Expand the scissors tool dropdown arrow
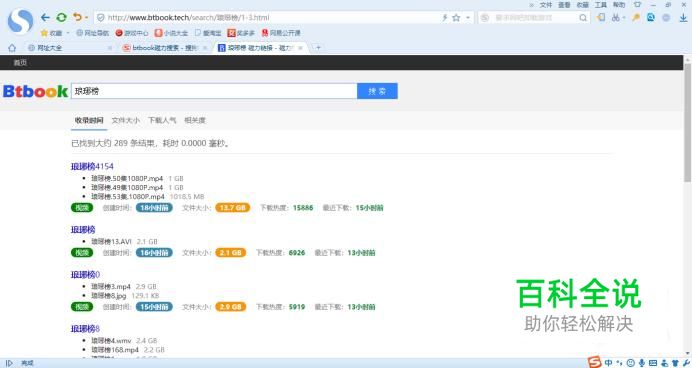This screenshot has width=692, height=368. (x=624, y=18)
